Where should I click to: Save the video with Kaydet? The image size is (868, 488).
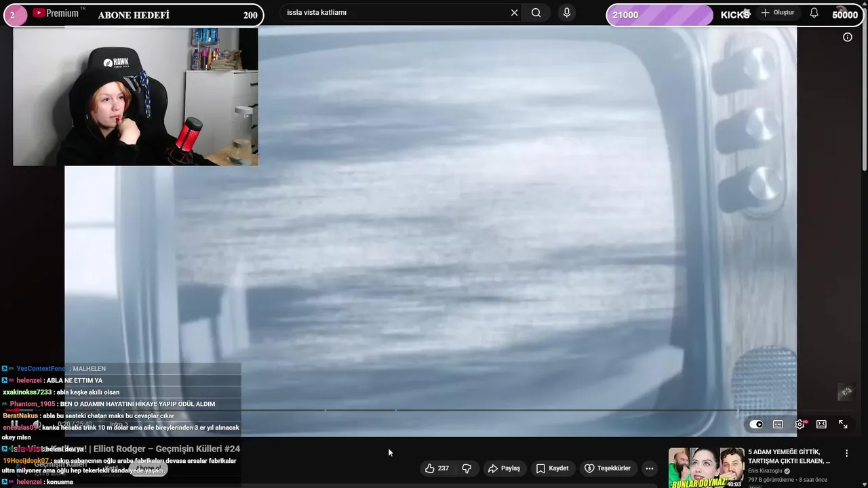coord(552,468)
